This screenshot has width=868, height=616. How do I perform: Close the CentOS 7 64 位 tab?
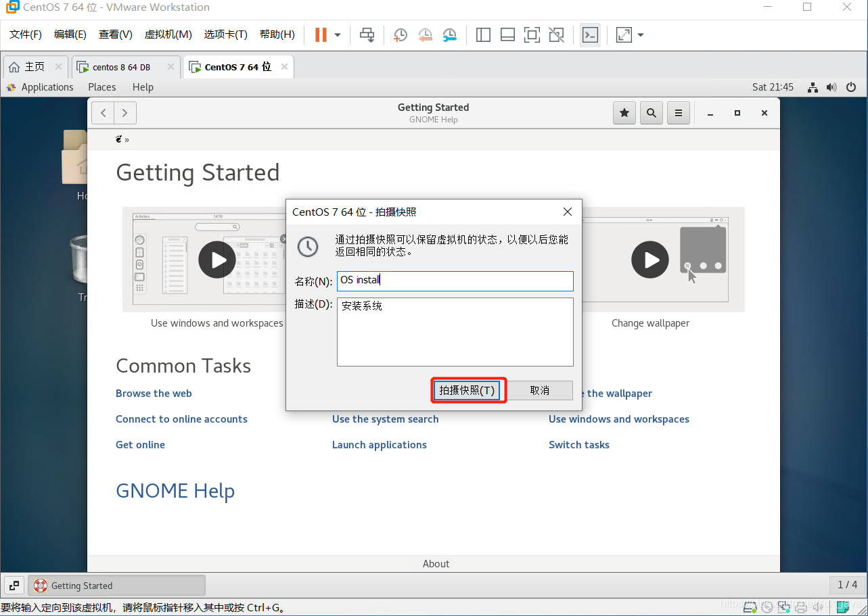pos(284,67)
